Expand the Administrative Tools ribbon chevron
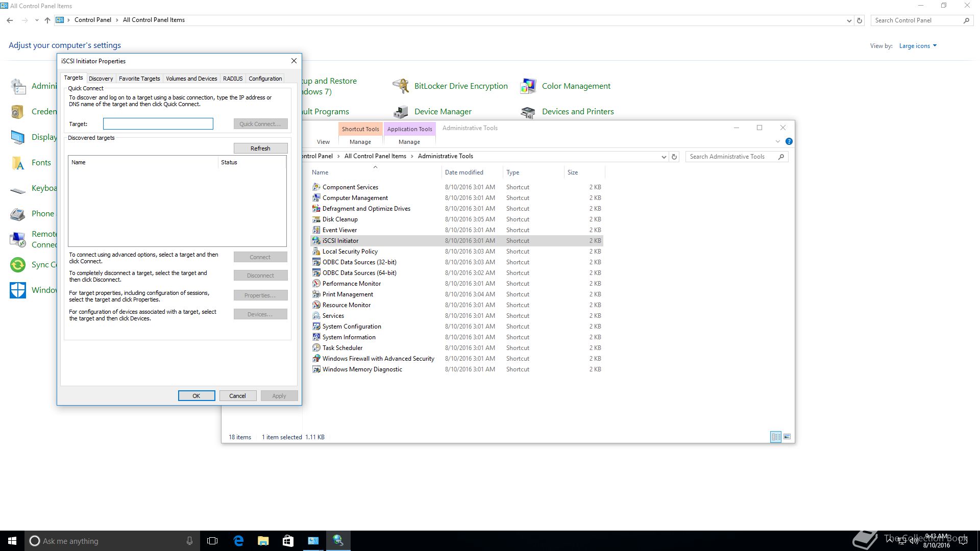Image resolution: width=980 pixels, height=551 pixels. pyautogui.click(x=777, y=141)
